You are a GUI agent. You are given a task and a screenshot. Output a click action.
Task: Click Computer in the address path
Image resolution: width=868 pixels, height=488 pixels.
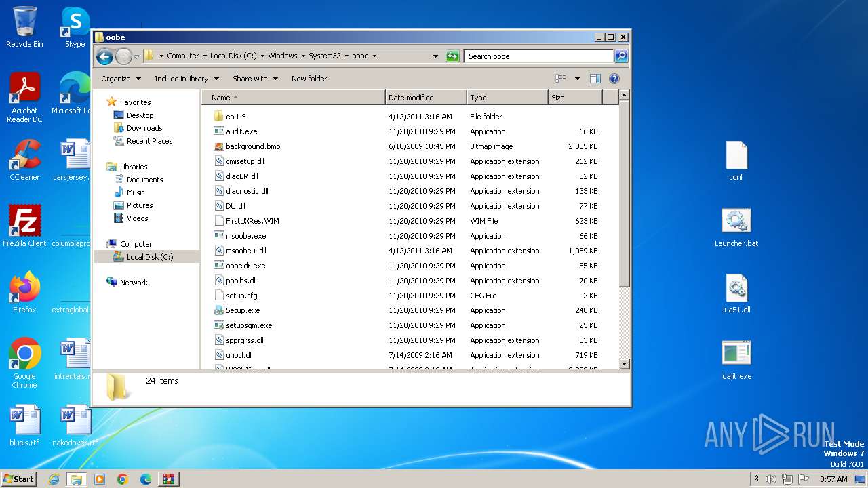tap(183, 56)
